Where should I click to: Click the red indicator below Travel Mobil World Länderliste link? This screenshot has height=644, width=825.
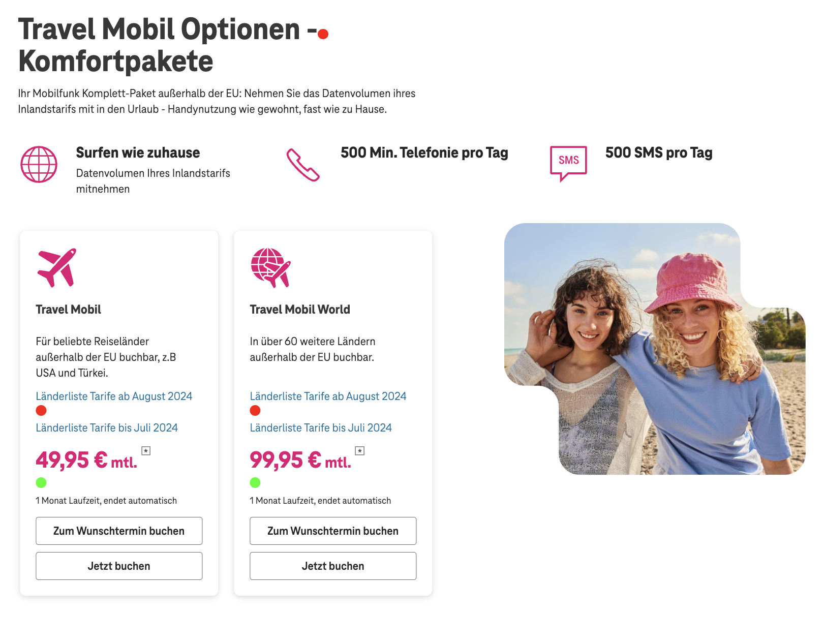tap(254, 410)
